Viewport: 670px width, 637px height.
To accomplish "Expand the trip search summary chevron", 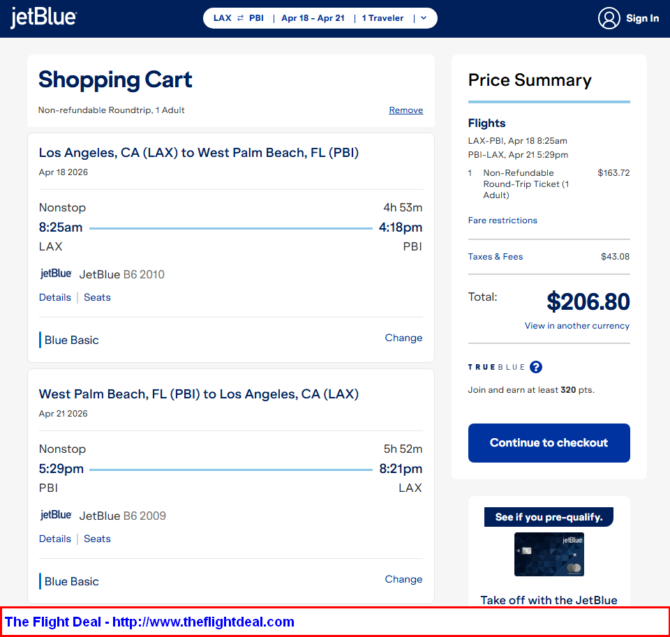I will (x=424, y=18).
